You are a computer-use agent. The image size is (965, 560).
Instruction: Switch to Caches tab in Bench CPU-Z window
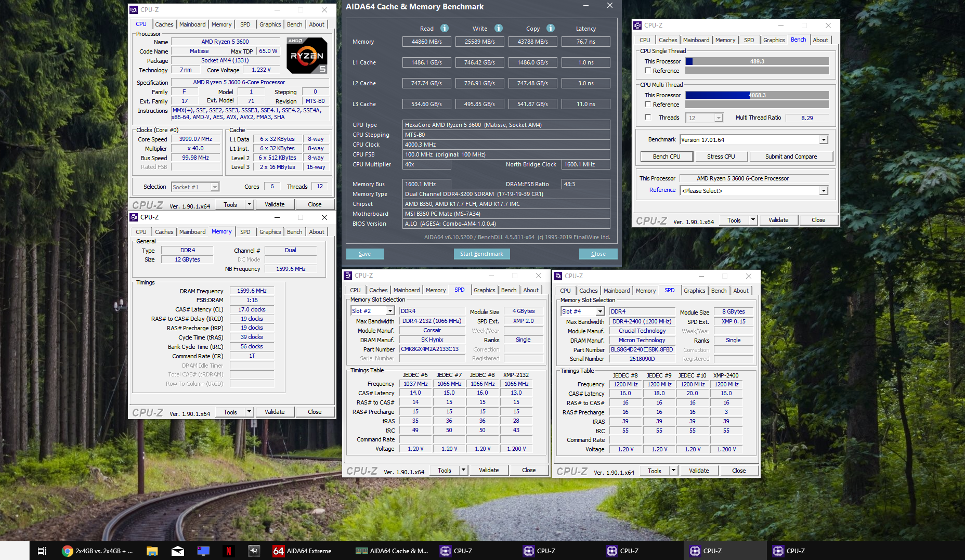click(668, 40)
